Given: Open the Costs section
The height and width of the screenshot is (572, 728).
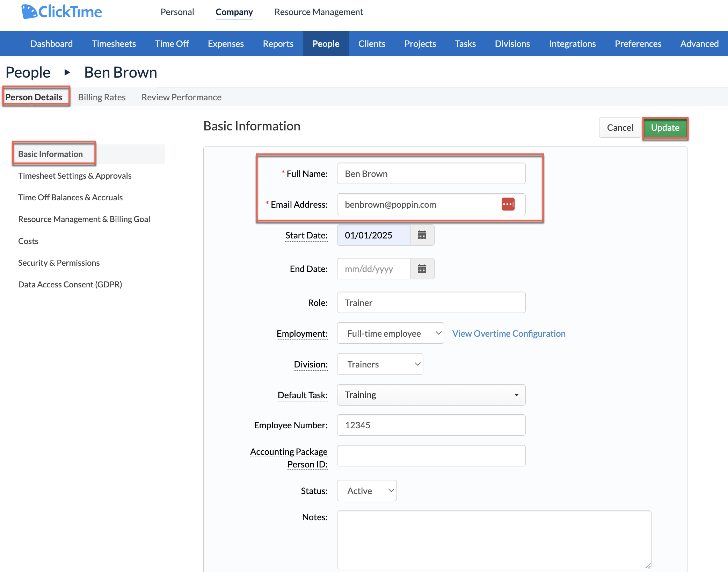Looking at the screenshot, I should (28, 241).
